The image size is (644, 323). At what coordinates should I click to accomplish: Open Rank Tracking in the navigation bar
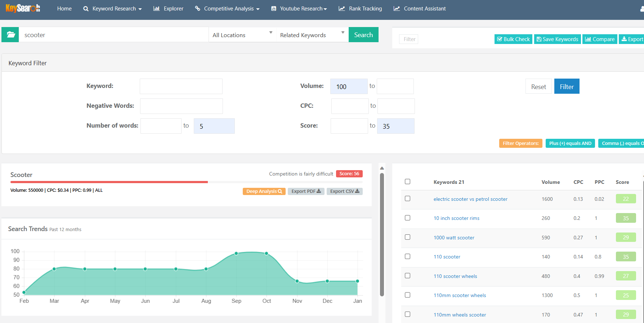pos(360,9)
